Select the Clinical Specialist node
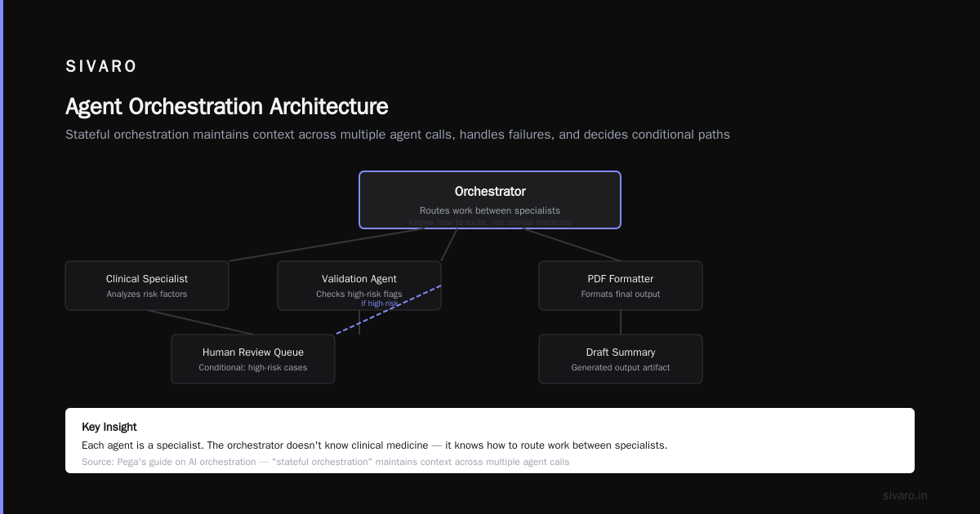 coord(147,286)
